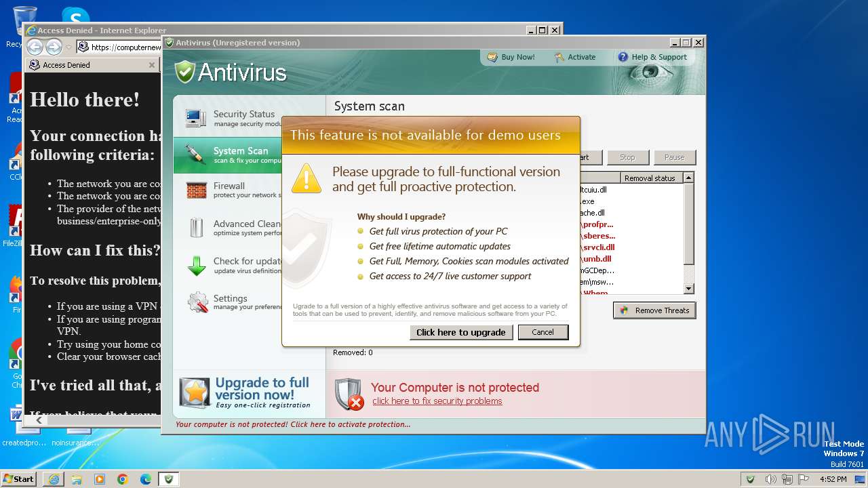Click the 'Removed: 0' status text
This screenshot has width=868, height=488.
(353, 352)
